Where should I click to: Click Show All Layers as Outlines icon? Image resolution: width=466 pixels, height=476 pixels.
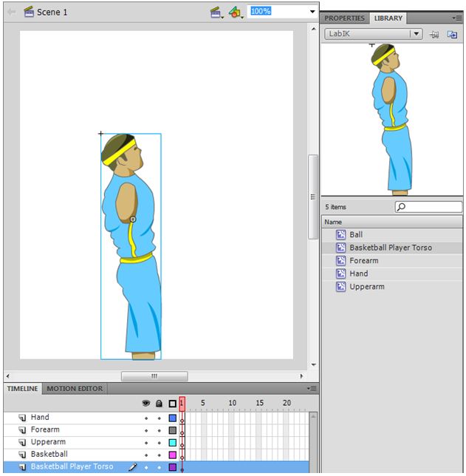(172, 404)
